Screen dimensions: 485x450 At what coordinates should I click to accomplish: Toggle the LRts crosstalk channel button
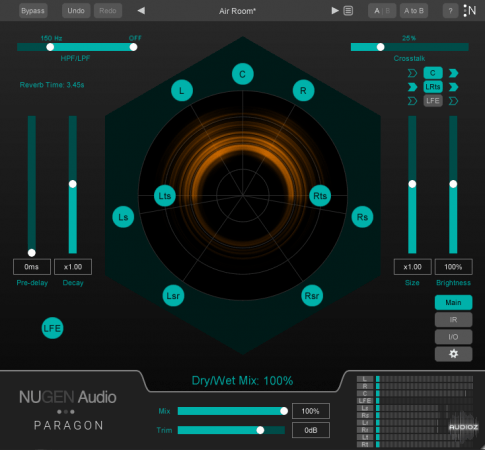[x=433, y=87]
